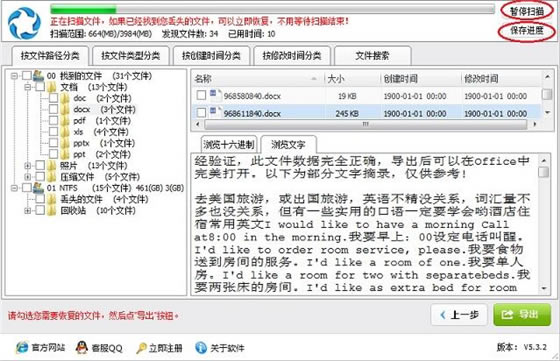Click the 丢失的文件 folder icon

52,199
